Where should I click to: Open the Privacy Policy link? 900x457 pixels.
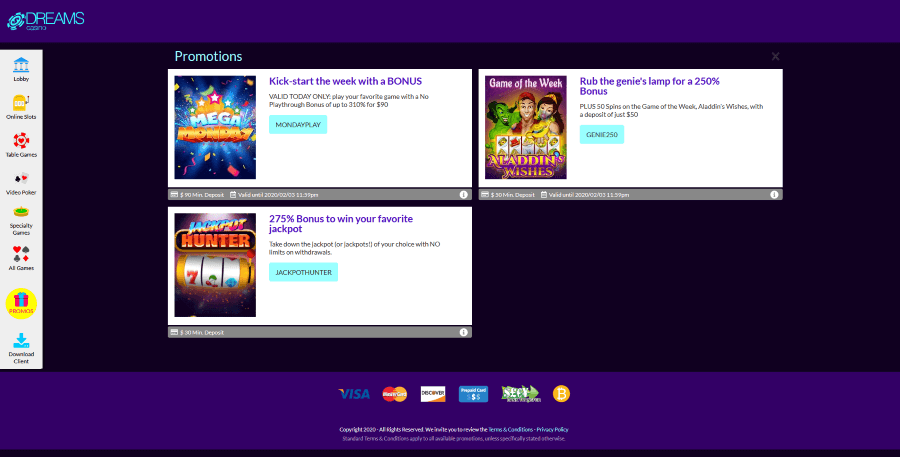(553, 429)
